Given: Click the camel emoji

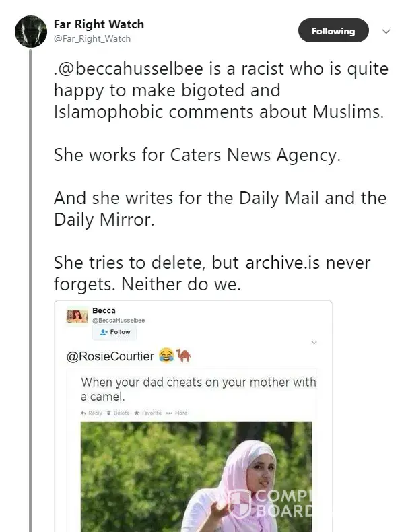Looking at the screenshot, I should click(183, 355).
